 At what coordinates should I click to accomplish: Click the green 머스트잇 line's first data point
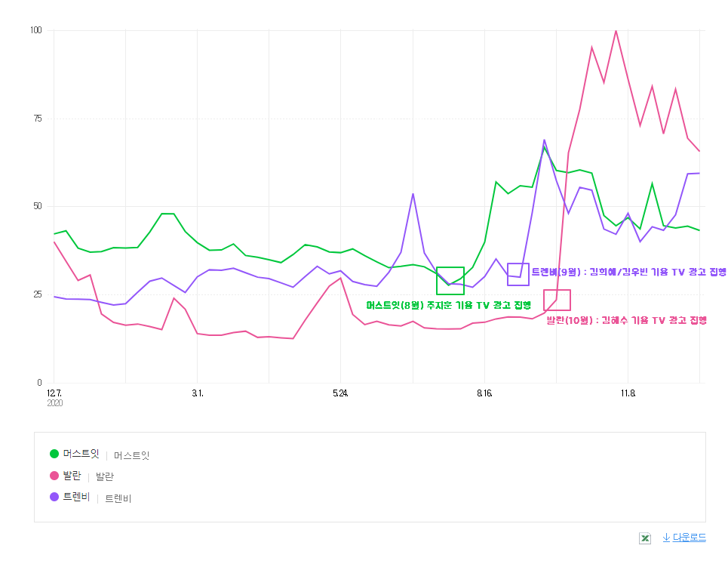tap(54, 234)
